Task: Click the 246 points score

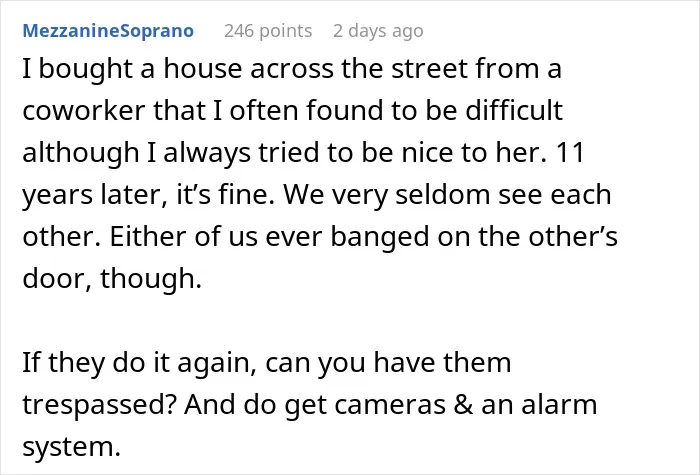Action: 268,31
